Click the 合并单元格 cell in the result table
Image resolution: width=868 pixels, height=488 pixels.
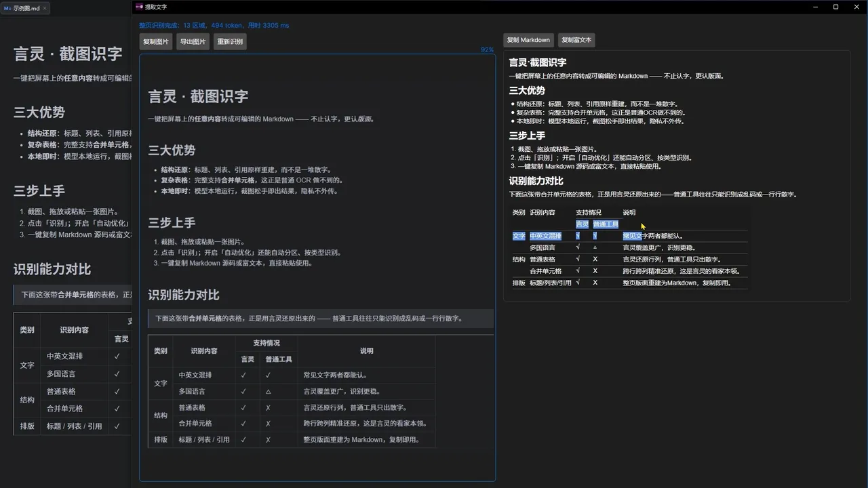tap(546, 271)
